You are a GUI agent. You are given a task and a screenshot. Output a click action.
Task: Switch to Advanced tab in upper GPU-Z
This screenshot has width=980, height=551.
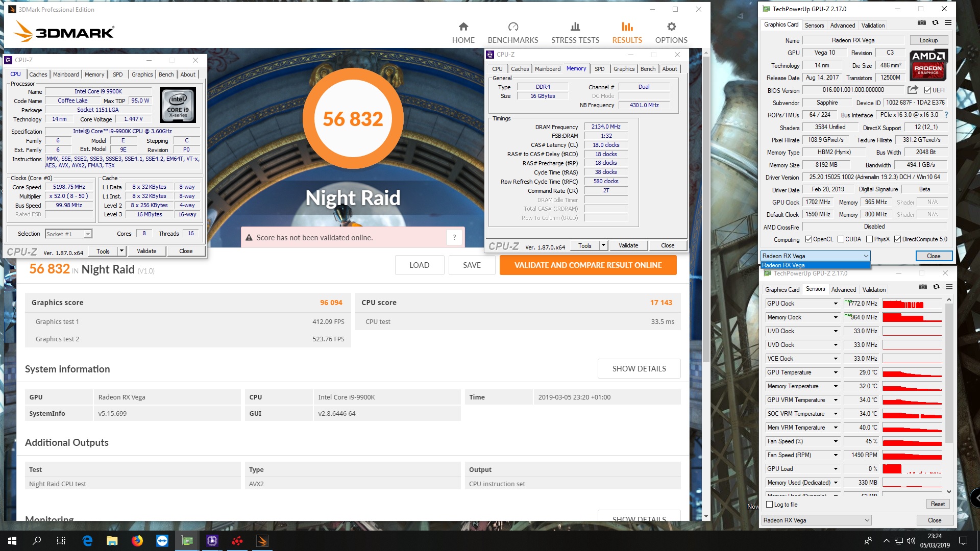pyautogui.click(x=843, y=26)
